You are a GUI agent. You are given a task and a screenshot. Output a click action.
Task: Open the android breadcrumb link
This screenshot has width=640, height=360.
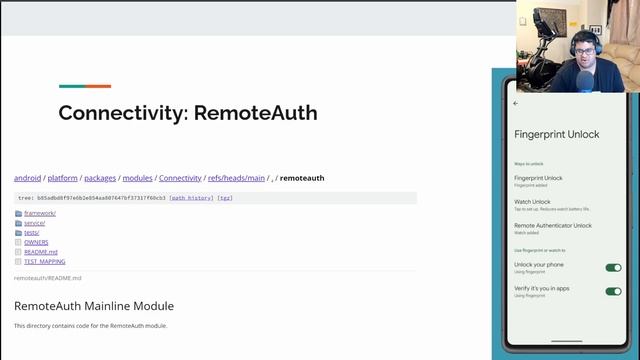[x=27, y=178]
